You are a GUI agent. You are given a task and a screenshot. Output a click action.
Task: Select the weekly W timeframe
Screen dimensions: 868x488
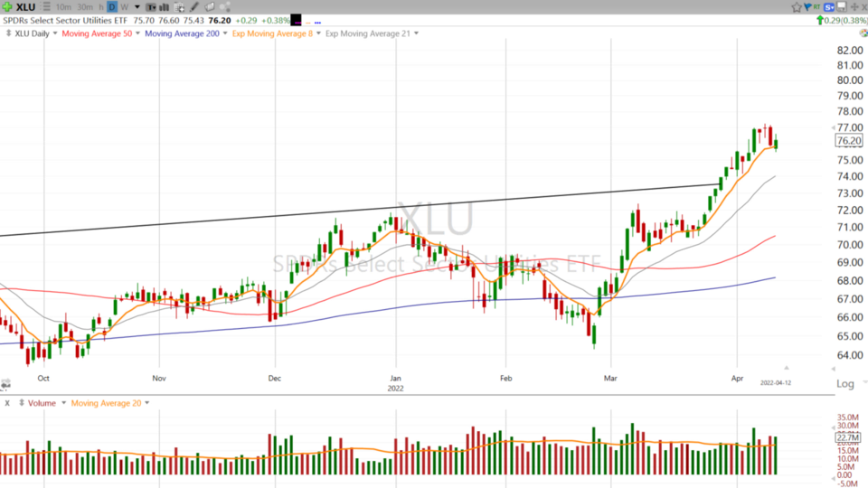[124, 6]
